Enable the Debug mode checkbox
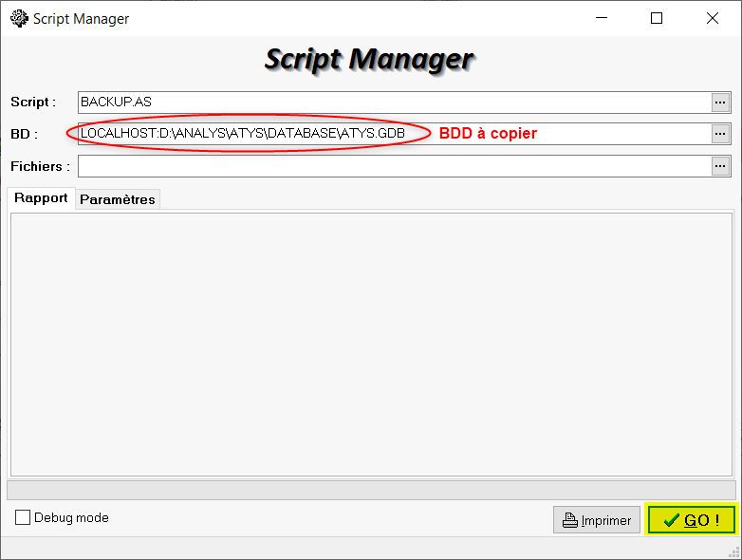 (23, 517)
